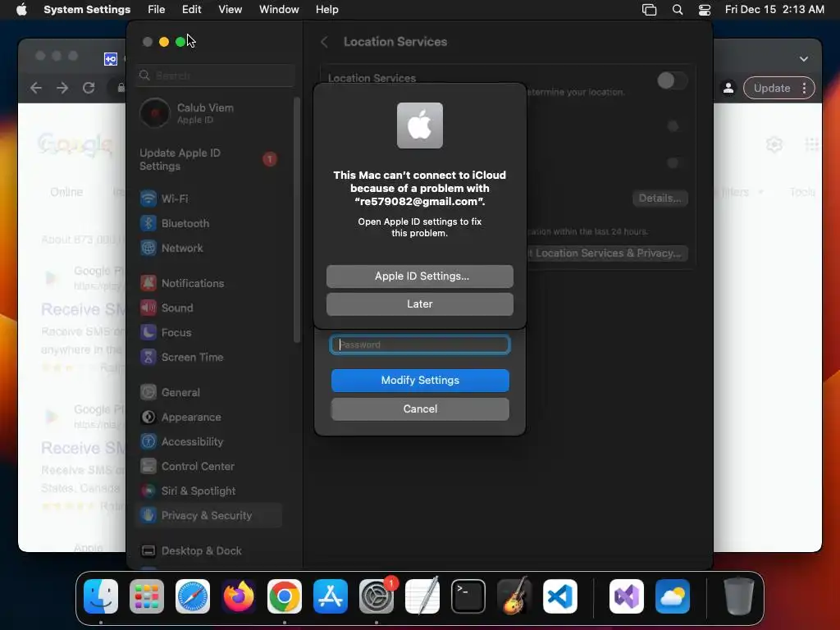The image size is (840, 630).
Task: Launch Terminal from the Dock
Action: point(468,596)
